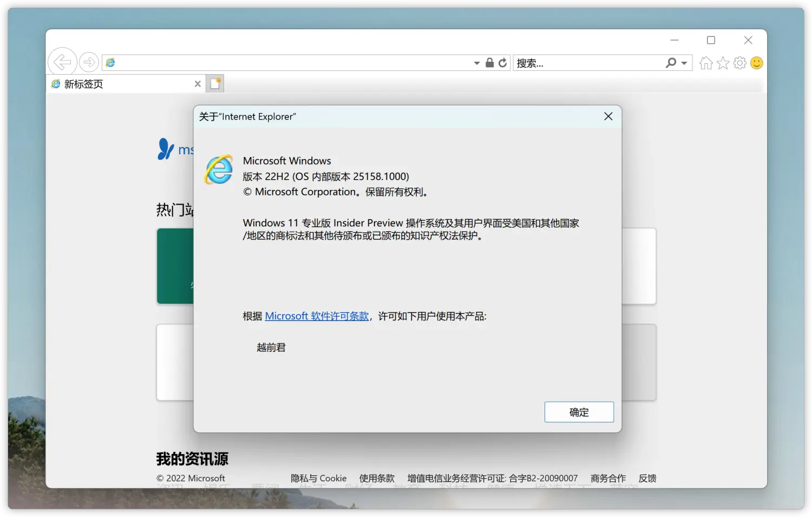
Task: Open the address bar autocomplete dropdown arrow
Action: pos(476,63)
